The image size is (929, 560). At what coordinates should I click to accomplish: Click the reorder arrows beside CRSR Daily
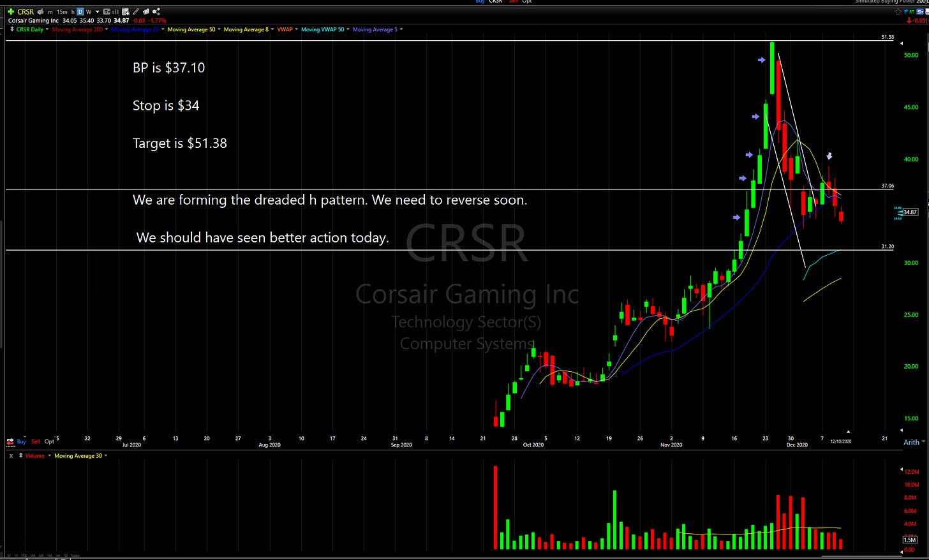[11, 29]
